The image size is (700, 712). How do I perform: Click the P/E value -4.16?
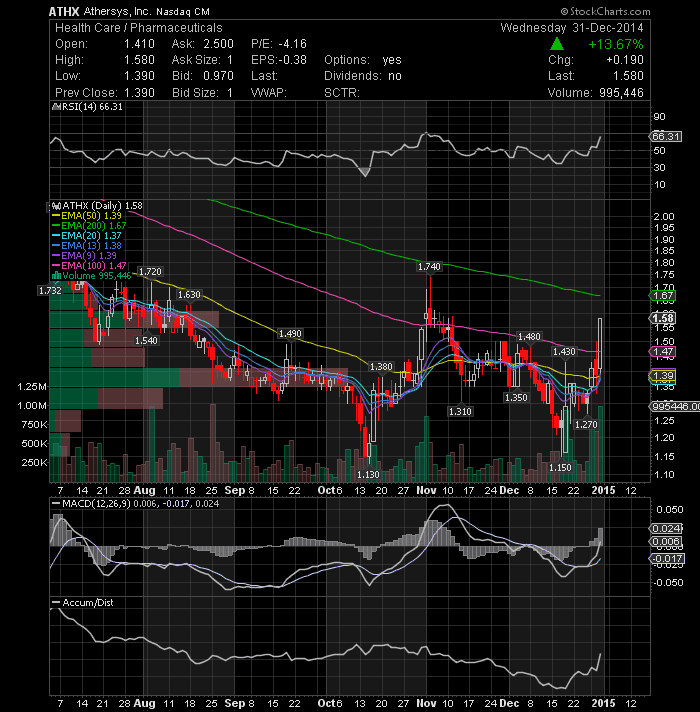[292, 44]
